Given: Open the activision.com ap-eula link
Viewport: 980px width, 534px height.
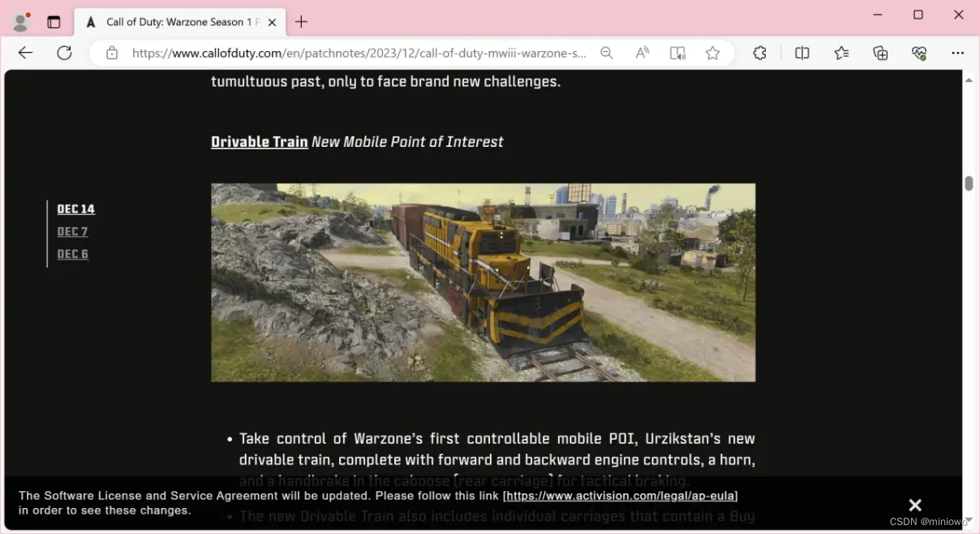Looking at the screenshot, I should [620, 495].
